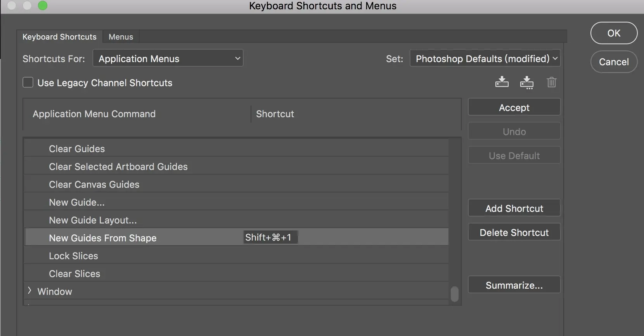644x336 pixels.
Task: Expand the Window menu group
Action: (29, 291)
